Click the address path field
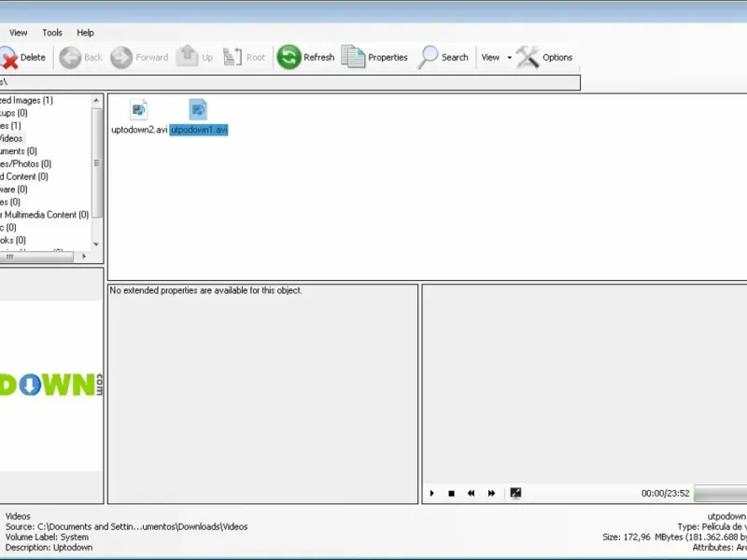This screenshot has height=560, width=747. tap(289, 82)
